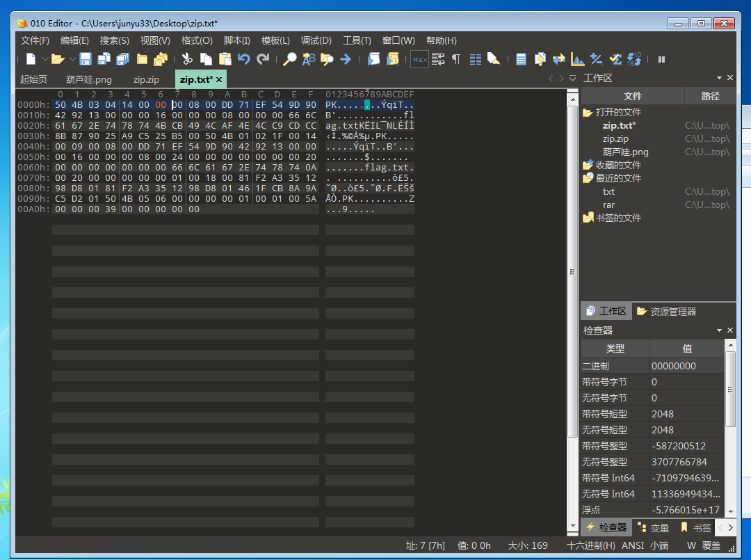Open the Histogram tool

tap(578, 59)
